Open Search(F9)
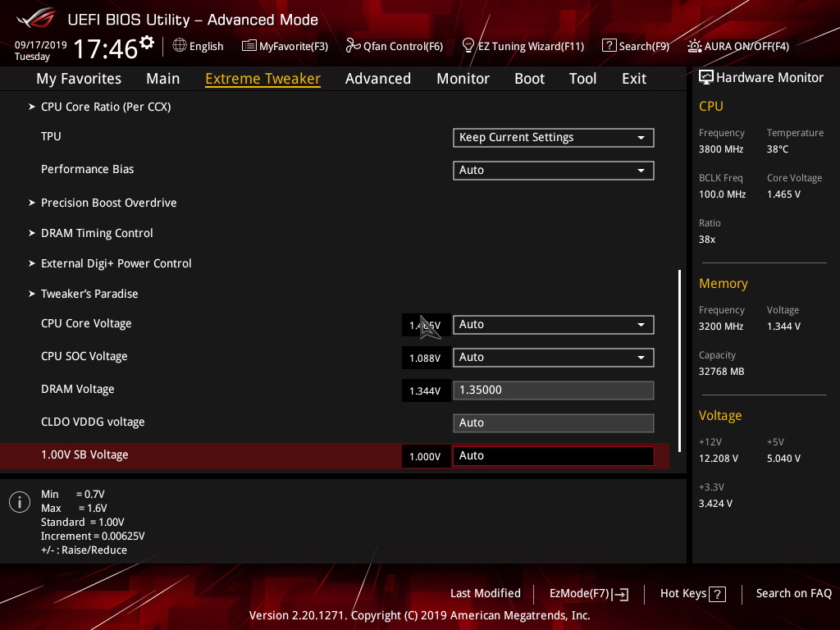 [644, 46]
